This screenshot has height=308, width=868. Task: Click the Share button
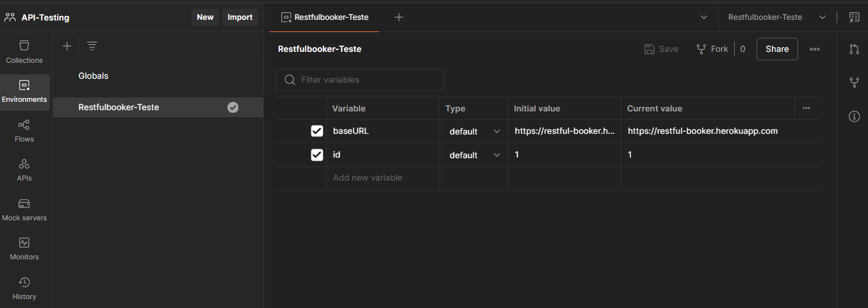pos(777,49)
